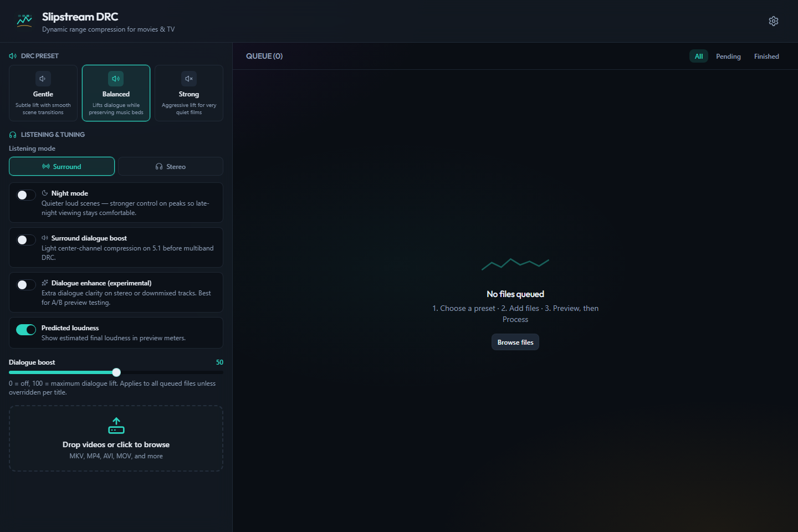798x532 pixels.
Task: Click the Surround dialogue boost speaker icon
Action: click(x=45, y=238)
